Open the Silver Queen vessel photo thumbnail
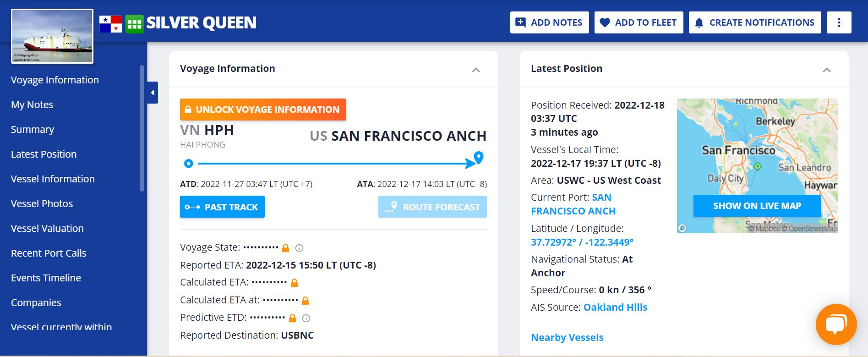The width and height of the screenshot is (868, 357). click(52, 36)
